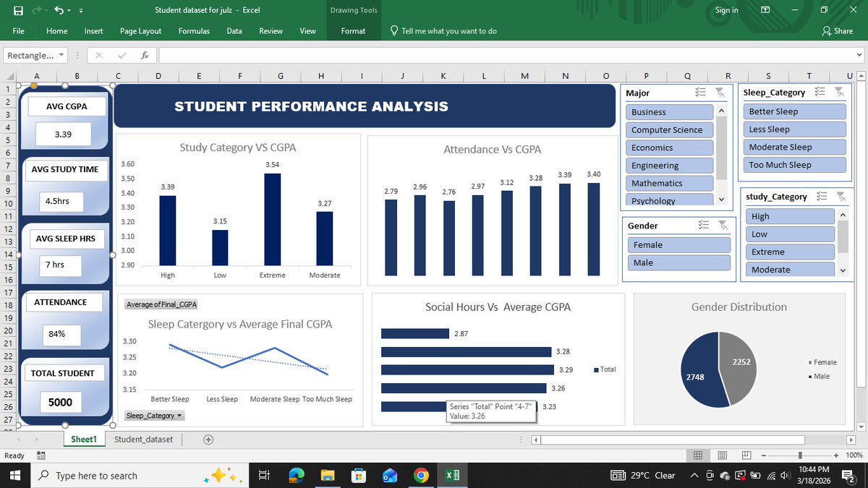Enable multi-select on the Major slicer
Viewport: 868px width, 488px height.
click(x=699, y=93)
